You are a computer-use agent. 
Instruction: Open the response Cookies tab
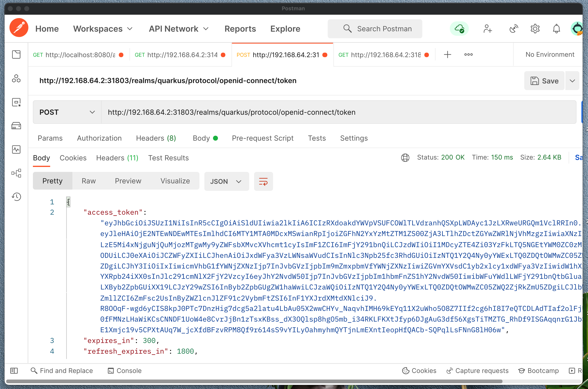point(73,158)
